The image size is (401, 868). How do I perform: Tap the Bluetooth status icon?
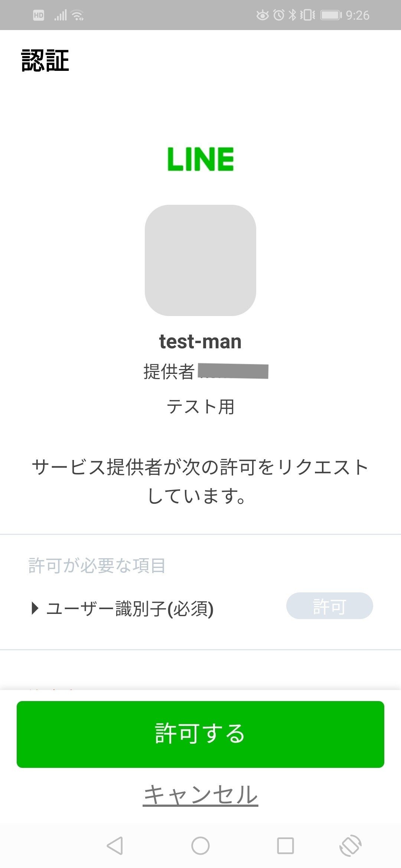click(293, 15)
